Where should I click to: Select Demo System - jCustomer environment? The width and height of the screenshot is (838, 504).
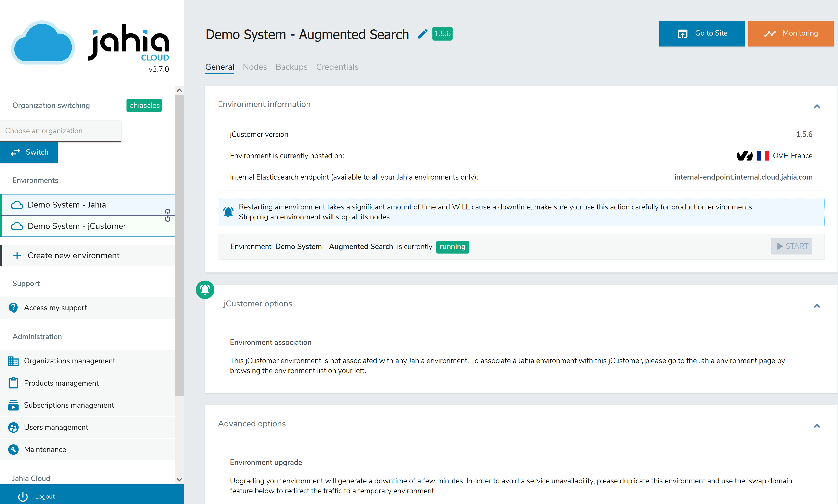(x=77, y=226)
